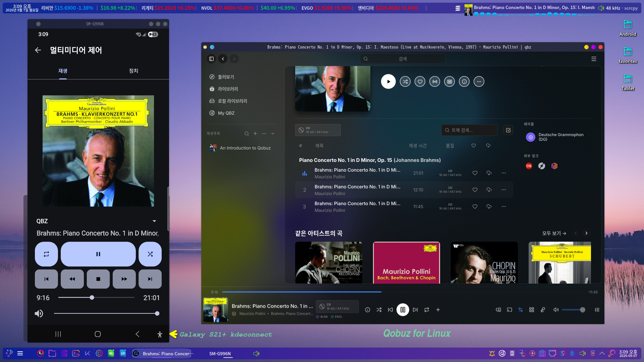The width and height of the screenshot is (644, 362).
Task: Mute the qbz player volume
Action: click(556, 310)
